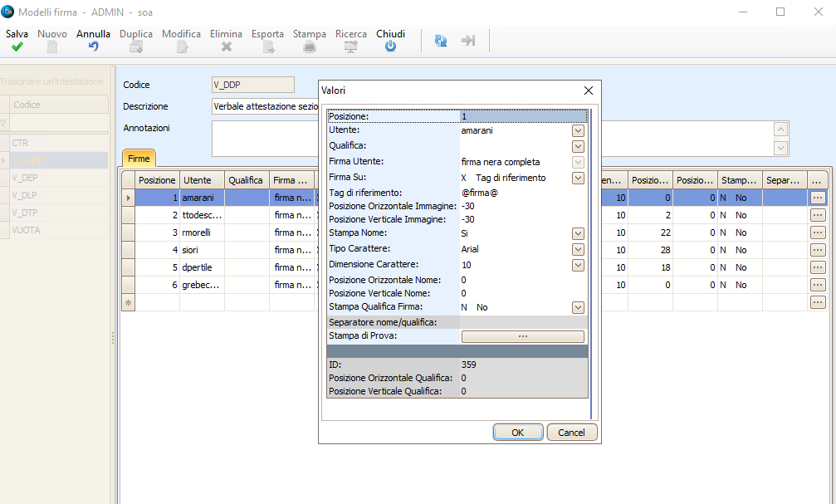Switch to the Firme tab
This screenshot has width=836, height=504.
click(139, 158)
